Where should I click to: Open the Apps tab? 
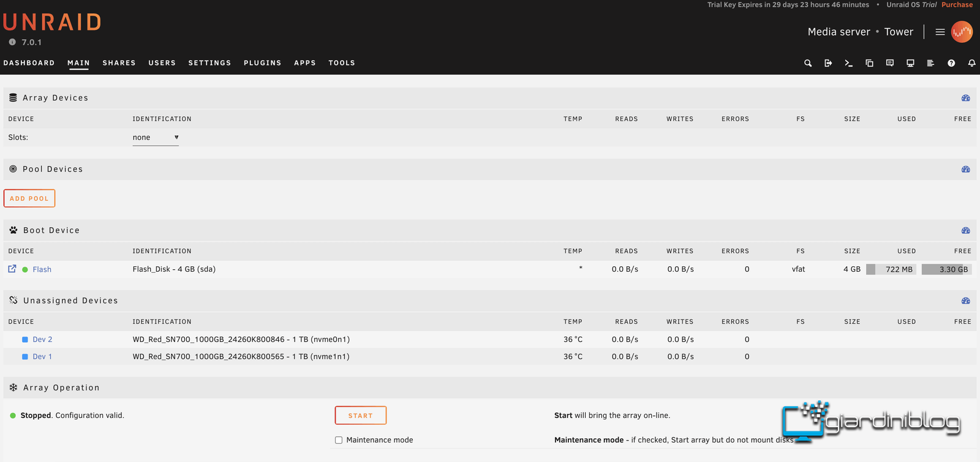(x=304, y=63)
